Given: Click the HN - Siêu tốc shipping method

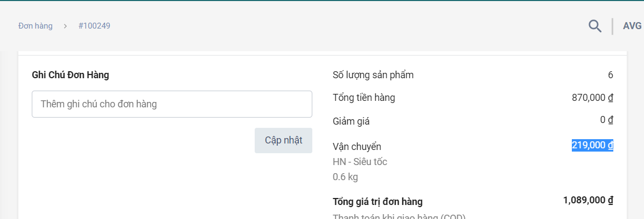Looking at the screenshot, I should [x=360, y=162].
